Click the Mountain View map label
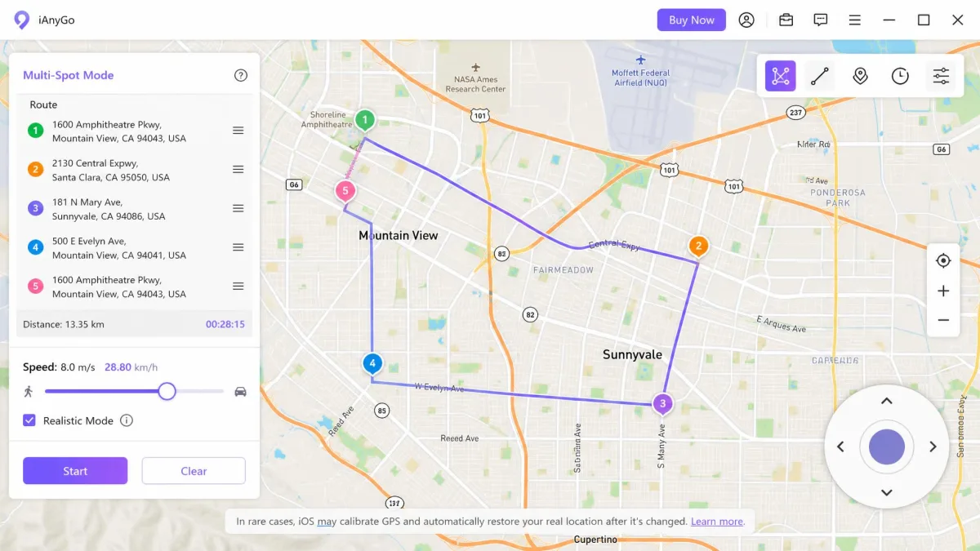The width and height of the screenshot is (980, 551). (x=399, y=235)
